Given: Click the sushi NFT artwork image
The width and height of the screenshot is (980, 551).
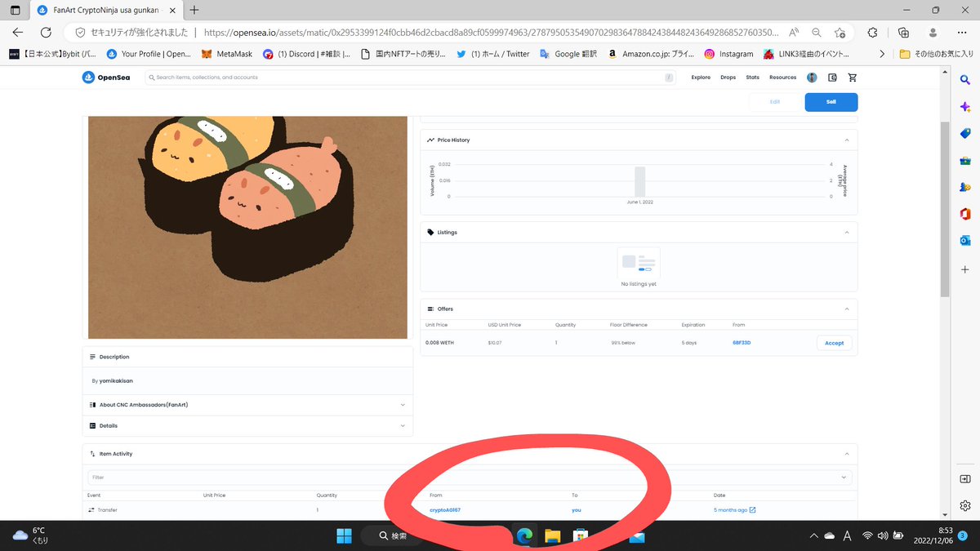Looking at the screenshot, I should click(x=247, y=227).
